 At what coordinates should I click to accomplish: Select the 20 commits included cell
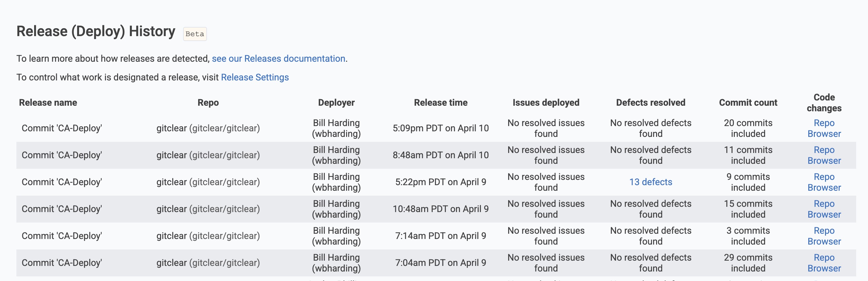coord(748,128)
